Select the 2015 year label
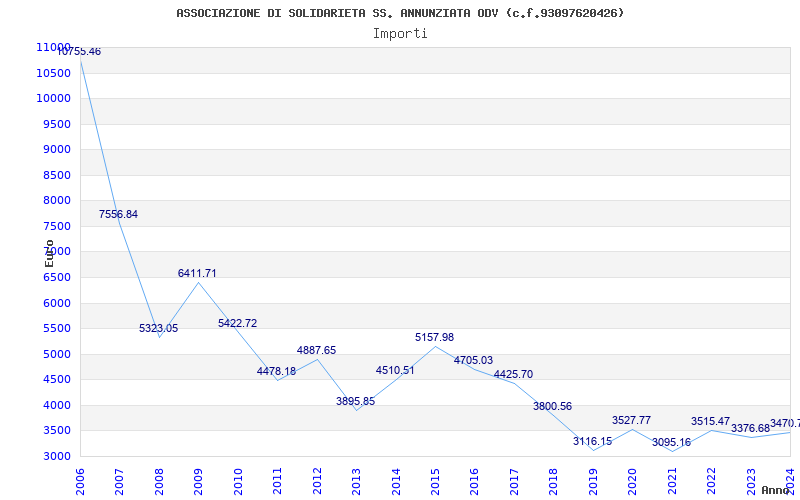Image resolution: width=800 pixels, height=500 pixels. click(x=435, y=482)
